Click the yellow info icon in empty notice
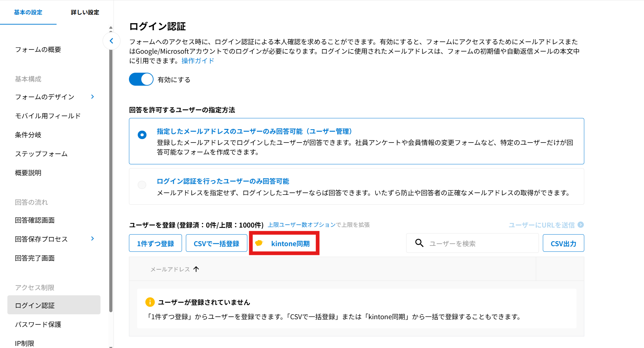This screenshot has height=348, width=644. click(150, 302)
